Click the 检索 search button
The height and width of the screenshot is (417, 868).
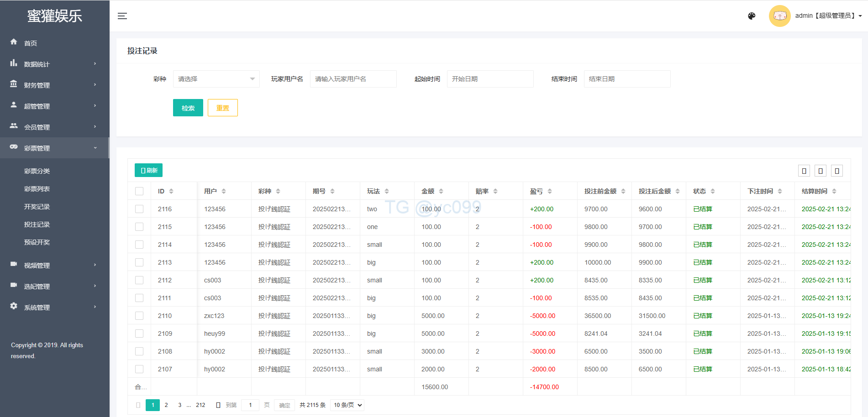point(188,108)
